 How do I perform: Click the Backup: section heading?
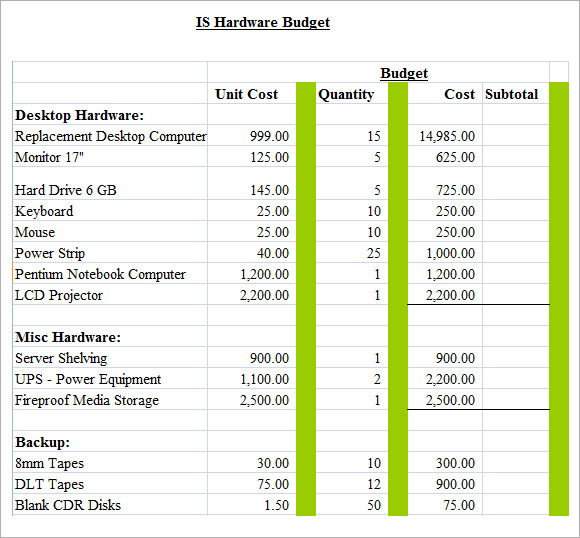pos(43,442)
